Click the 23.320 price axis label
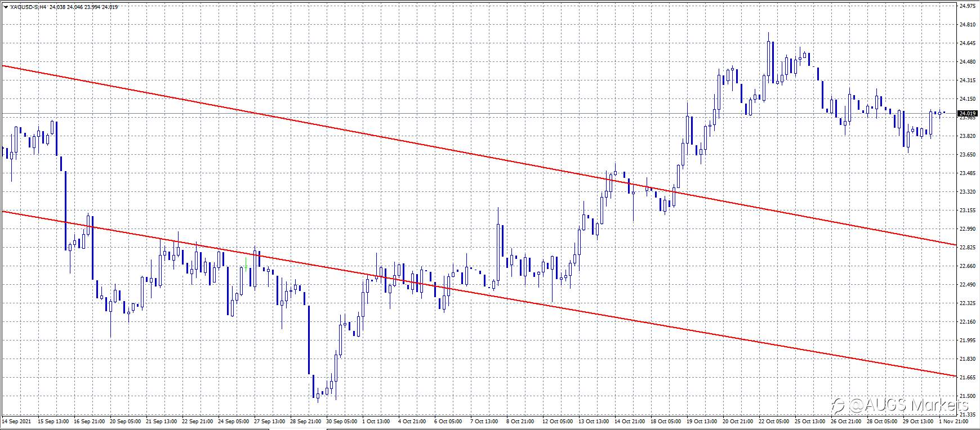The height and width of the screenshot is (430, 980). (x=968, y=192)
